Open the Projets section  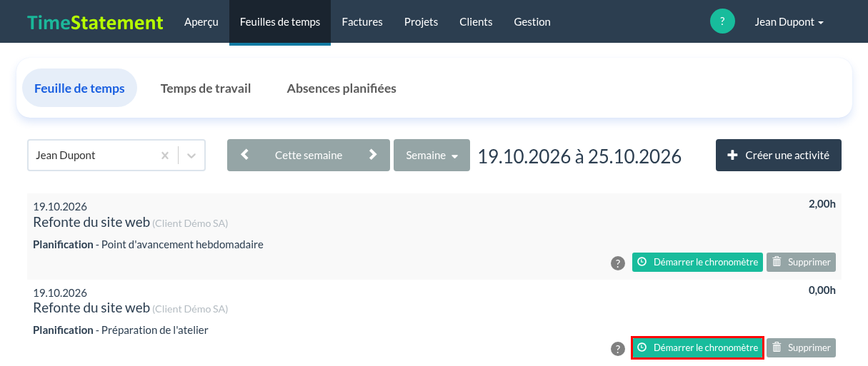[x=421, y=21]
